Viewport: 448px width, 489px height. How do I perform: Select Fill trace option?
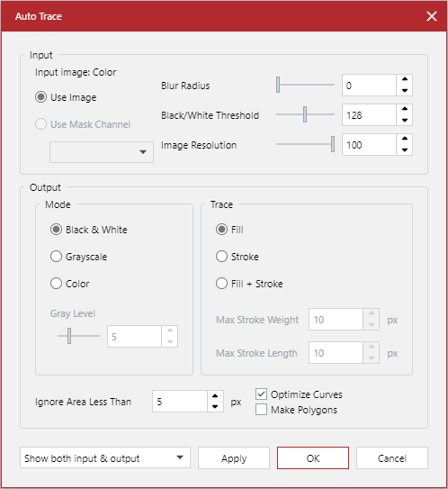[x=221, y=230]
